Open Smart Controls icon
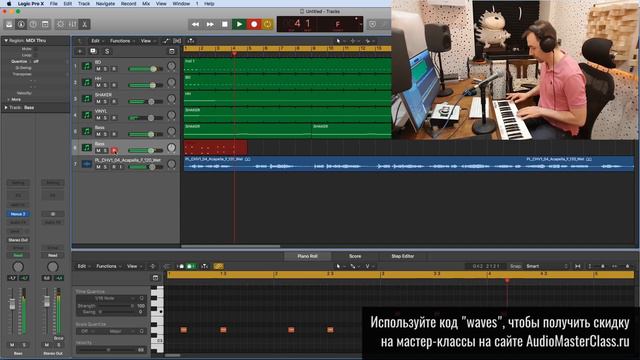This screenshot has width=640, height=360. pyautogui.click(x=60, y=24)
